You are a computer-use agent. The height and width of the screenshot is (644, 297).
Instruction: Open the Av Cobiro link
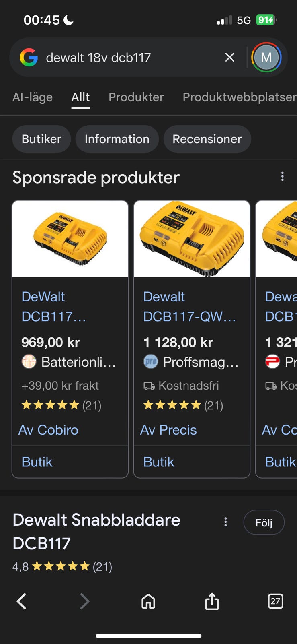point(49,430)
